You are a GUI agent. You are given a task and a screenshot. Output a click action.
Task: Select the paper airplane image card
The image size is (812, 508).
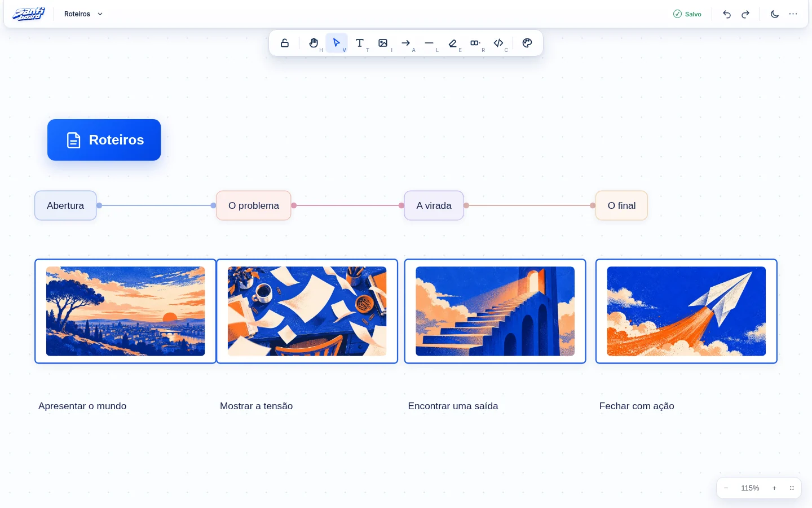tap(686, 311)
